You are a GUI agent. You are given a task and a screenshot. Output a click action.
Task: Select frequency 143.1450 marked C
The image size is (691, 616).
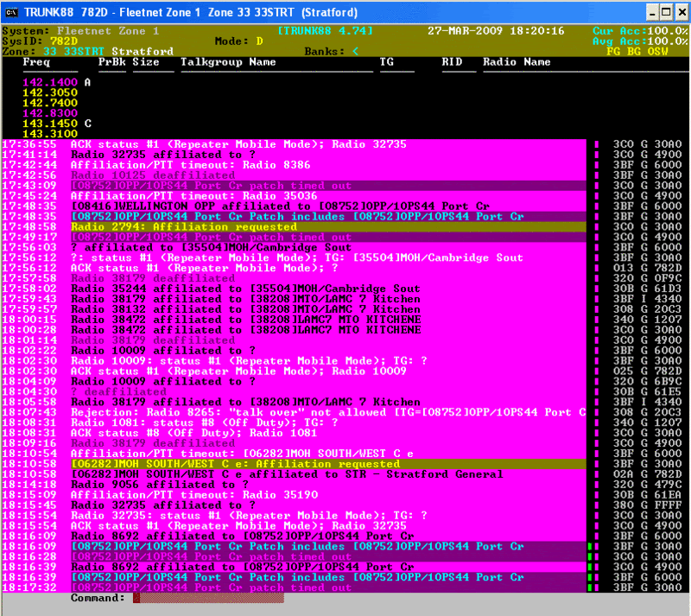[49, 124]
